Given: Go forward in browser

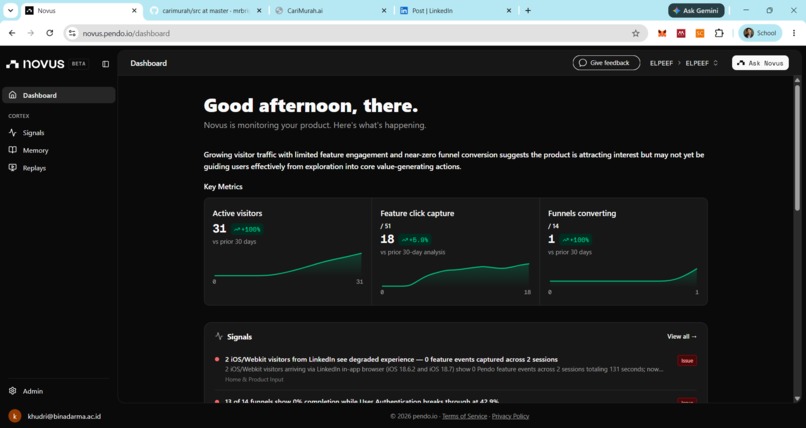Looking at the screenshot, I should point(31,33).
